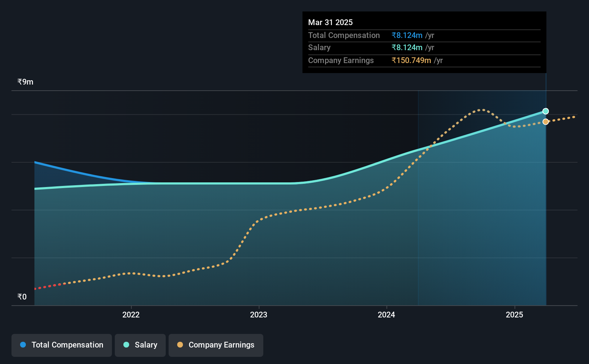Click the orange Company Earnings data point marker
The height and width of the screenshot is (364, 589).
pos(546,122)
